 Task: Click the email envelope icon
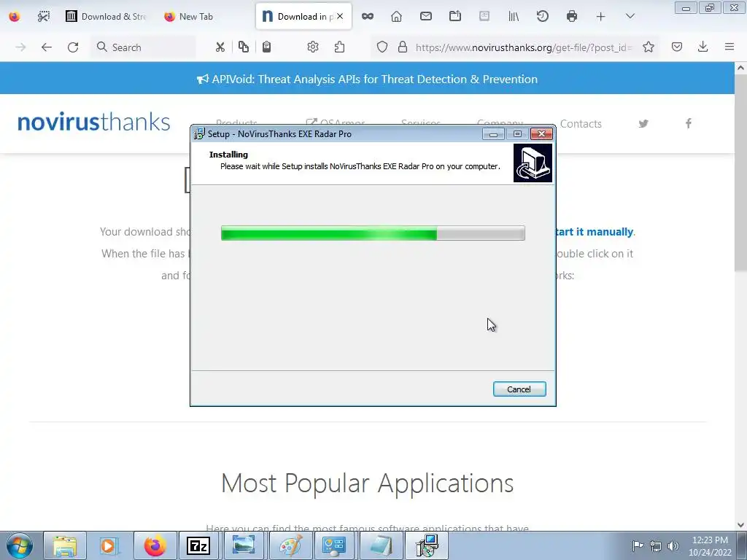pos(426,17)
